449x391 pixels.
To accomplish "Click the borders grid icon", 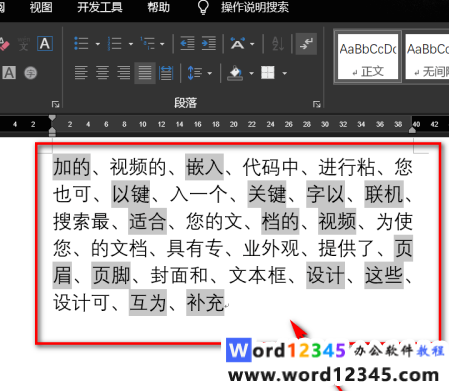I will coord(268,73).
